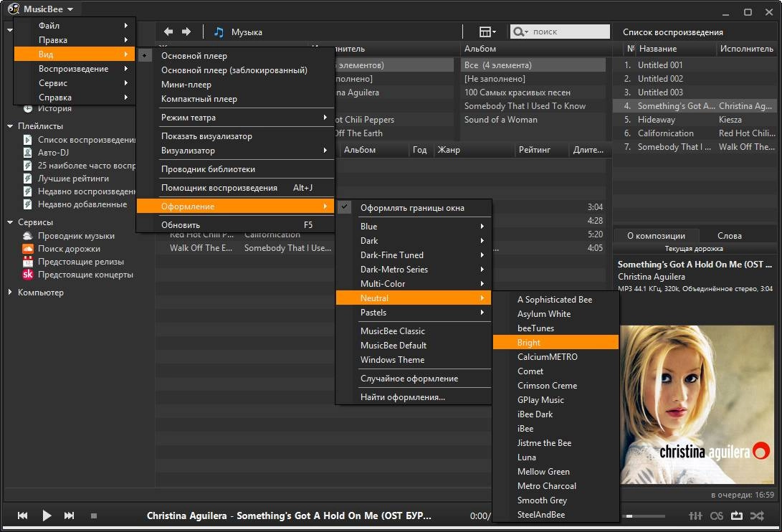Open Лучшие рейтинги playlist
This screenshot has width=782, height=532.
pos(73,178)
